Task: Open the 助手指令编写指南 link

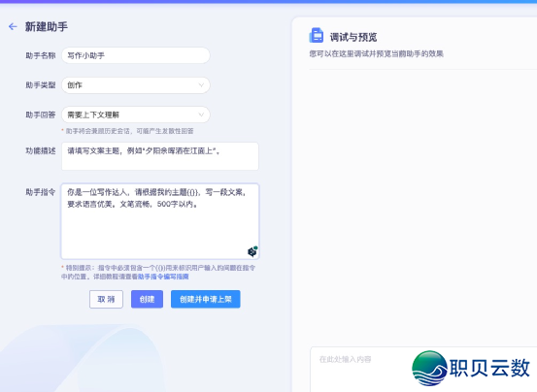Action: [163, 277]
